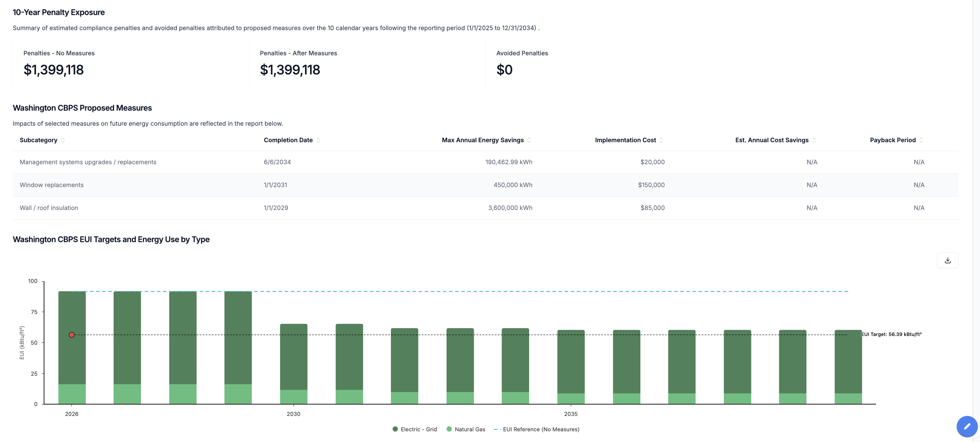Viewport: 980px width, 442px height.
Task: Sort by Est. Annual Cost Savings arrows
Action: [814, 140]
